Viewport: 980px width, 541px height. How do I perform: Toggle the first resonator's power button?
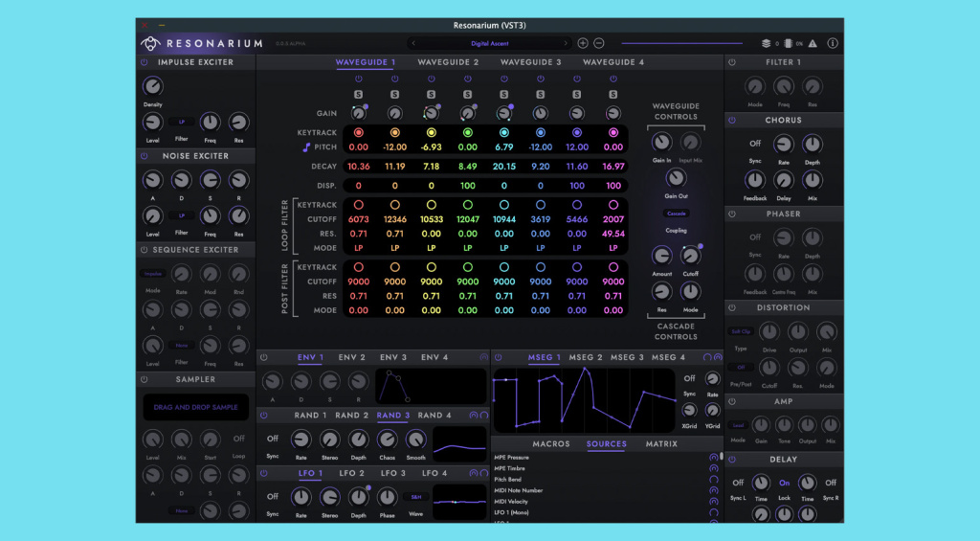(x=358, y=79)
